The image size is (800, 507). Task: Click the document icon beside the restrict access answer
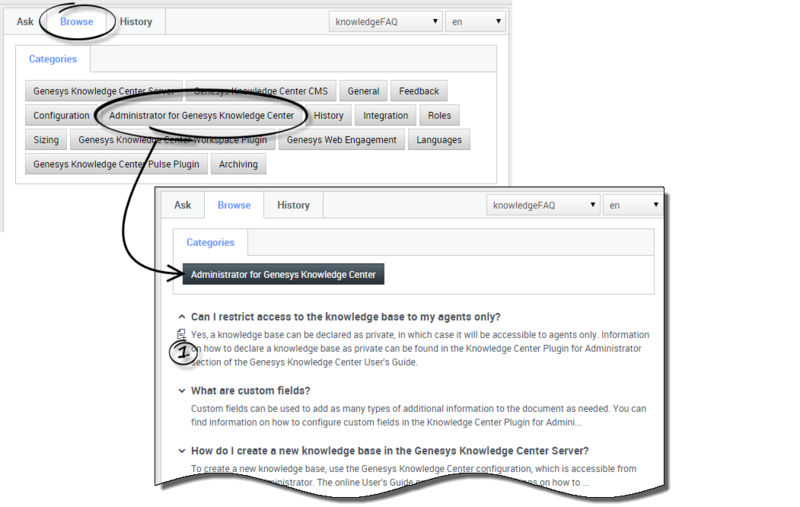(182, 335)
